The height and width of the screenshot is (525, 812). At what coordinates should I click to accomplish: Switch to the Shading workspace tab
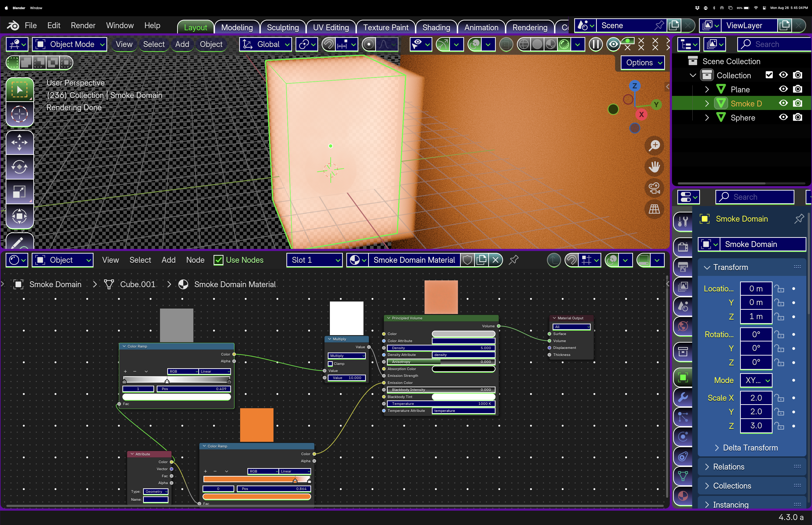436,27
